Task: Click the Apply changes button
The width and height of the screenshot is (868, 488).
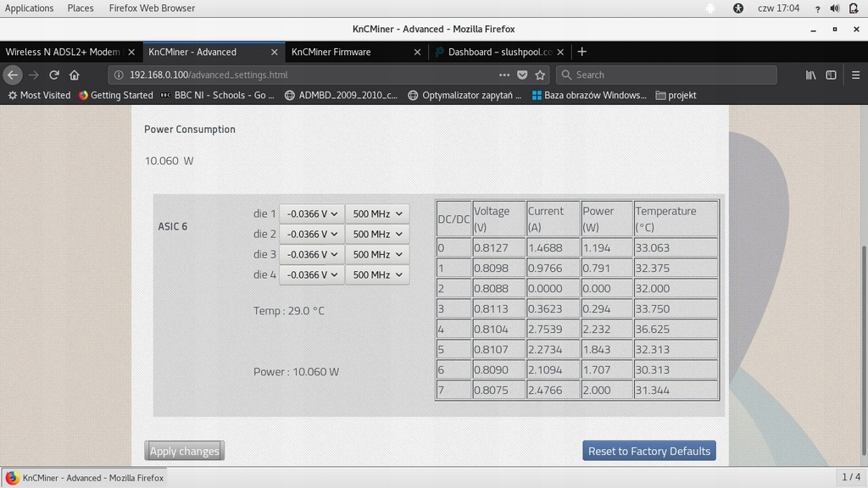Action: (x=184, y=451)
